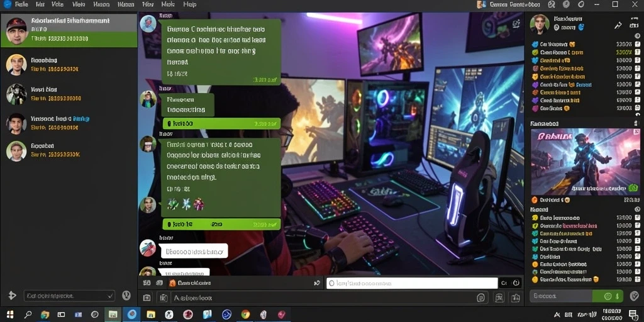Screen dimensions: 644x322
Task: Click the round badge icon right of the sidebar search
Action: (x=126, y=296)
